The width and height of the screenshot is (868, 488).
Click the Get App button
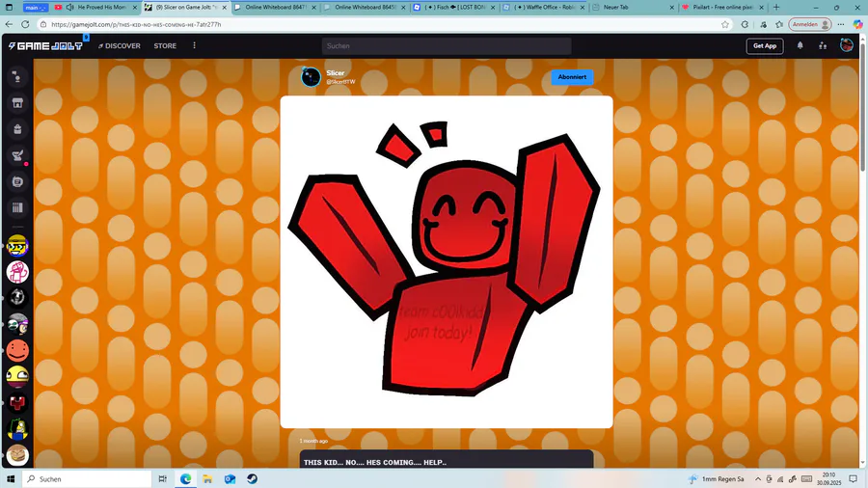point(765,46)
